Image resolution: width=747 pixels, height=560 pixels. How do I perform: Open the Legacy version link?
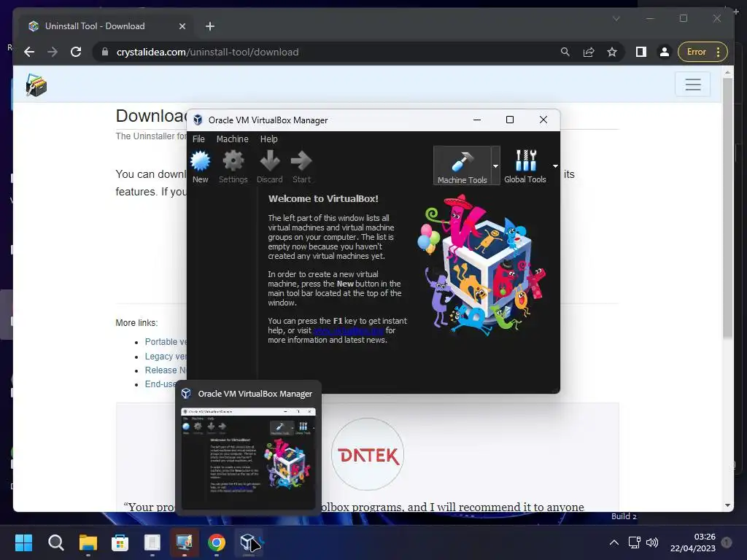pos(166,356)
